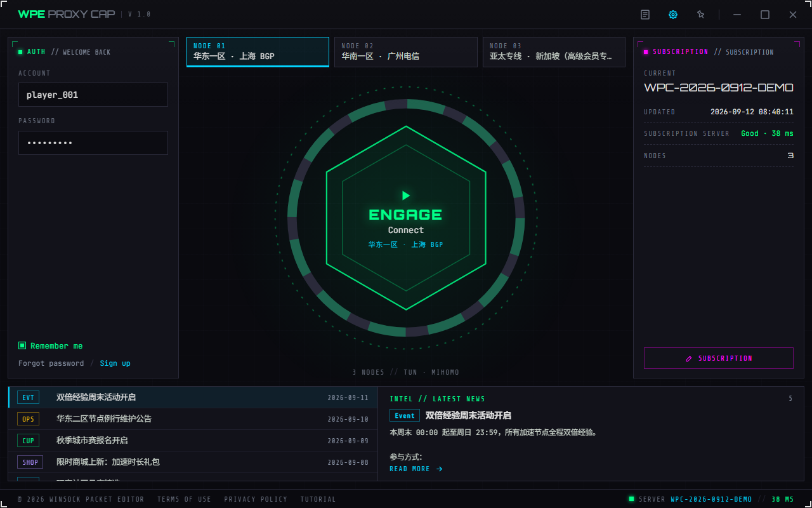Click the 3 NODES // TUN · MIHOMO label

(406, 372)
